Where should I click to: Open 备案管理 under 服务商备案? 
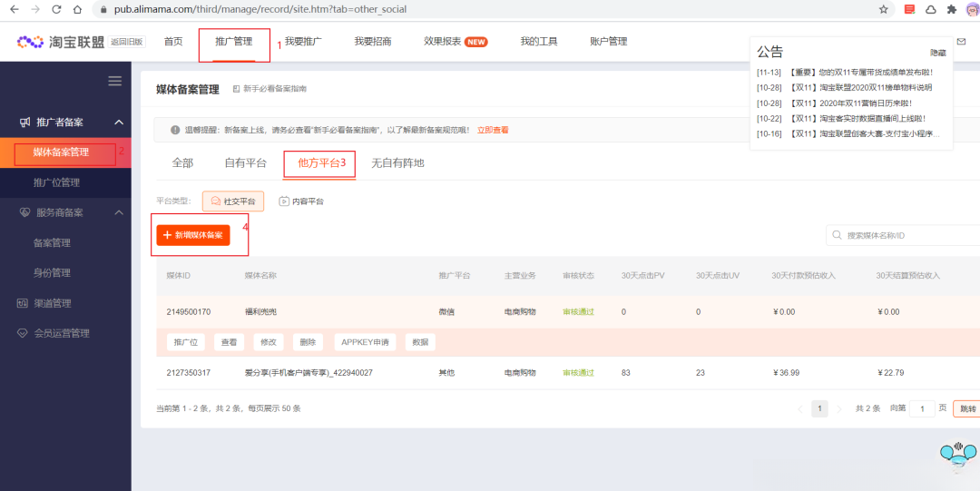point(52,242)
